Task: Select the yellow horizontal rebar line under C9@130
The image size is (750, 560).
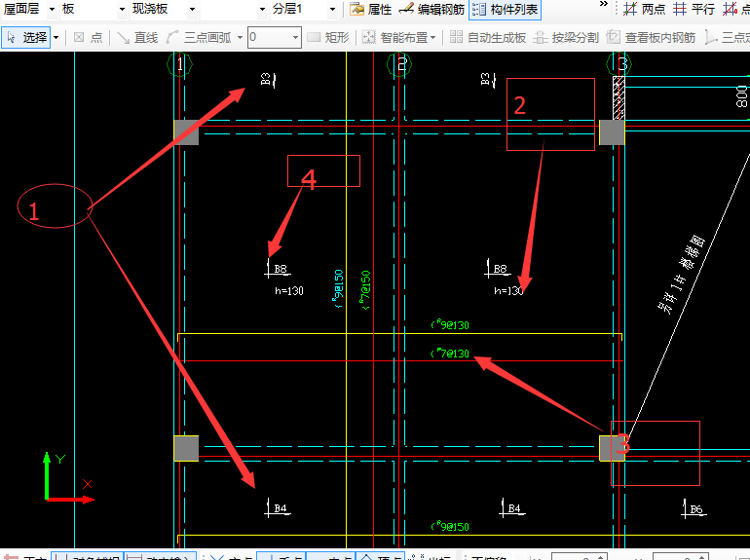Action: tap(400, 334)
